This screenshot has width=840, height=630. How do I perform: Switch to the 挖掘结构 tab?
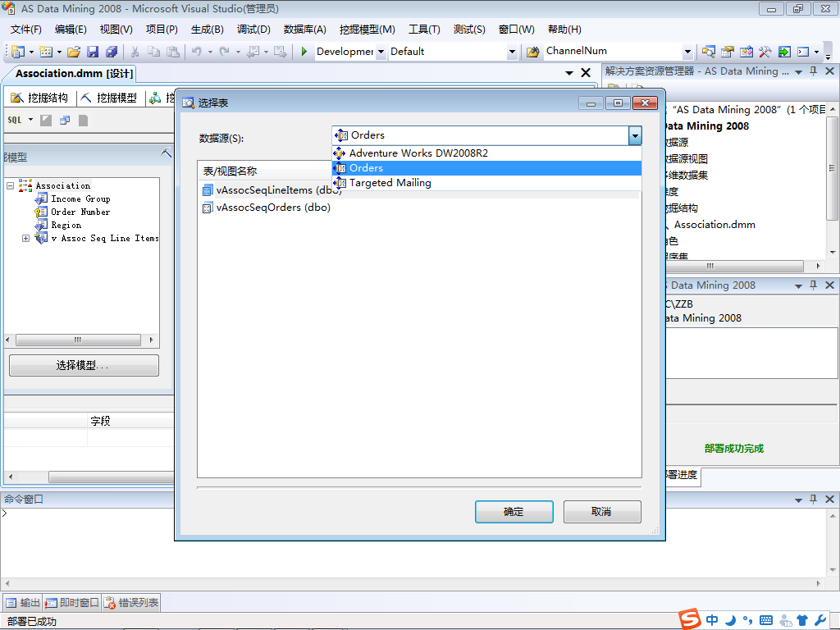click(40, 98)
